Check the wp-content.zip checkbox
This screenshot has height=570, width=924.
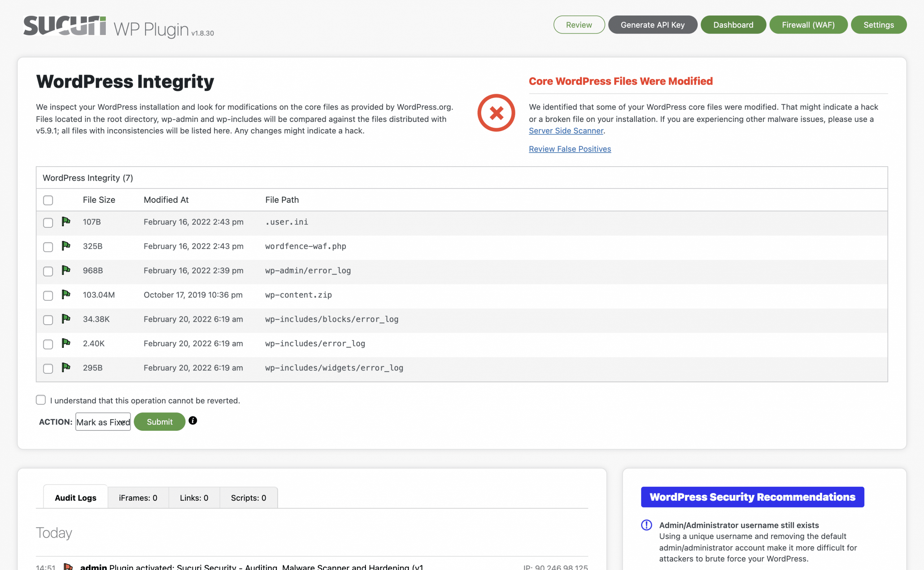coord(48,296)
